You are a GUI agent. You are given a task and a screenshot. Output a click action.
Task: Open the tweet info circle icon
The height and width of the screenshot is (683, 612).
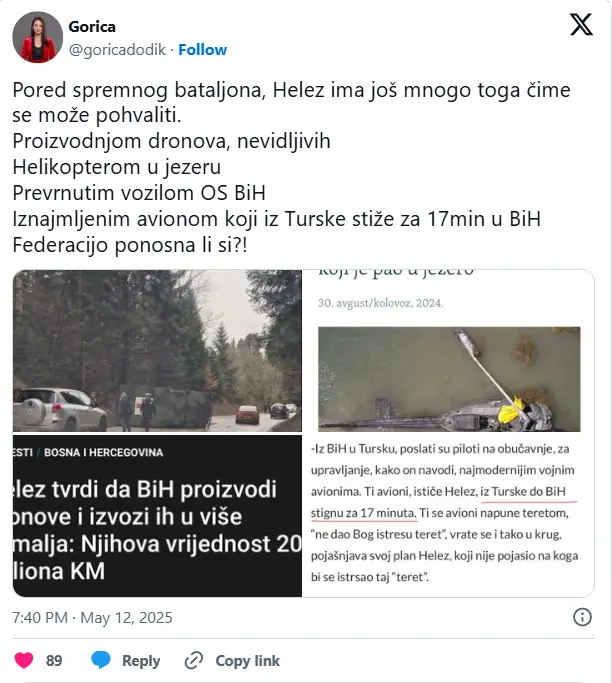pos(582,617)
